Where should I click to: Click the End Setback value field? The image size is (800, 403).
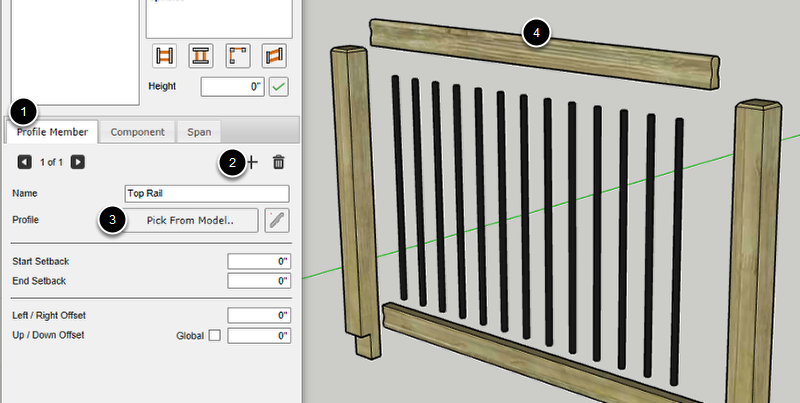[x=259, y=281]
